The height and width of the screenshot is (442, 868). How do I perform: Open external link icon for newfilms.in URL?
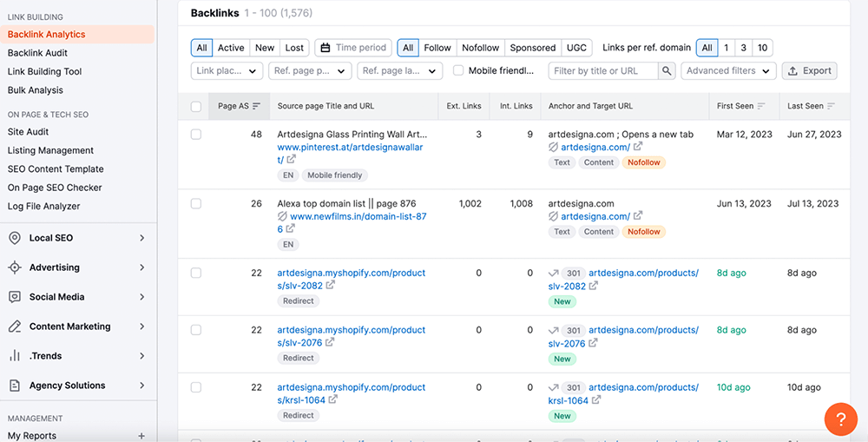[291, 228]
